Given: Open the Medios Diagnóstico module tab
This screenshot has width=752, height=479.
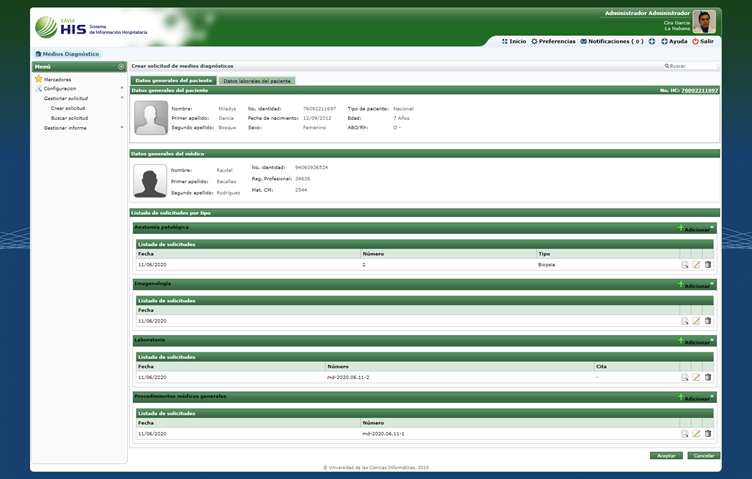Looking at the screenshot, I should (x=67, y=53).
